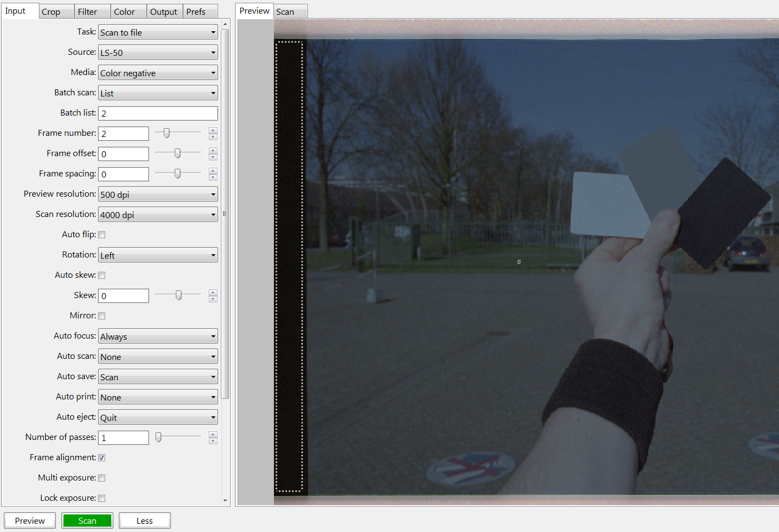This screenshot has width=779, height=532.
Task: Open the Auto eject dropdown set to Quit
Action: click(x=157, y=417)
